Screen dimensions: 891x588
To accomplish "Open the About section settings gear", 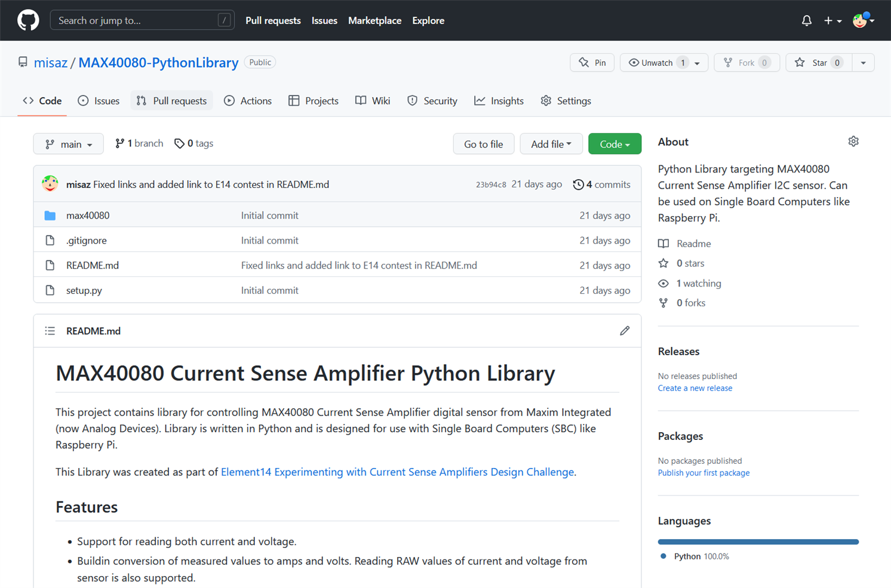I will [853, 141].
